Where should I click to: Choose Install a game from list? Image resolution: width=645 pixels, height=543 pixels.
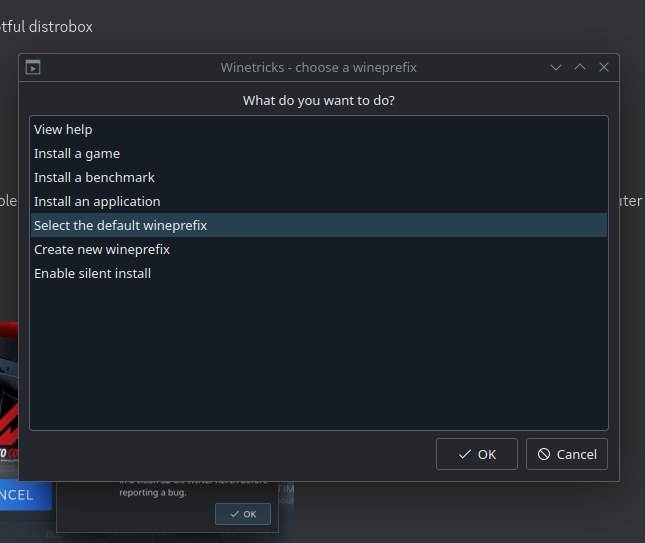coord(77,153)
